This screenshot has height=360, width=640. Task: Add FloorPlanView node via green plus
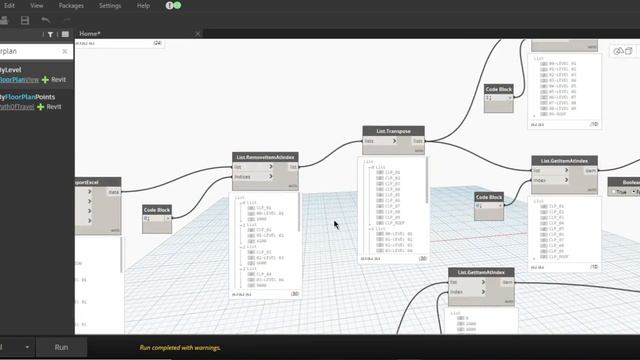click(x=45, y=80)
